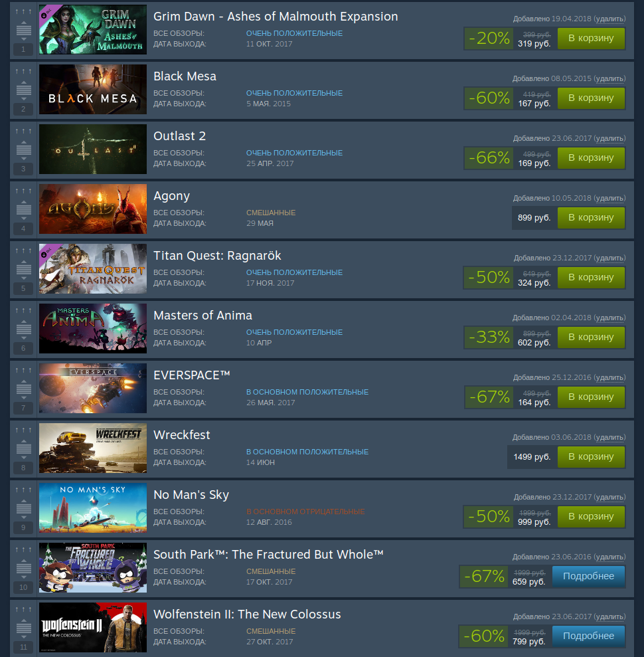Move Black Mesa to top with triple-arrow icon
Screen dimensions: 644x657
click(23, 71)
